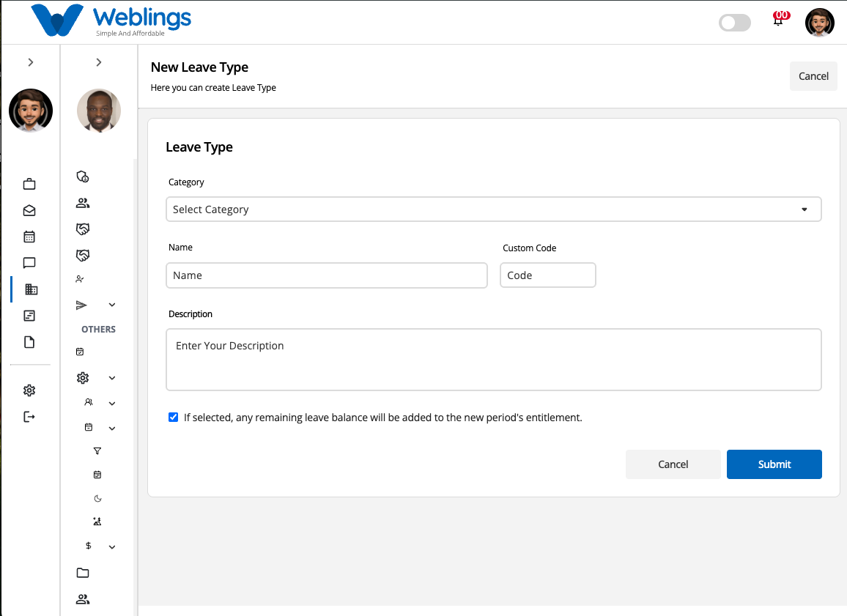847x616 pixels.
Task: Open the people icon below the folder icon
Action: (83, 599)
